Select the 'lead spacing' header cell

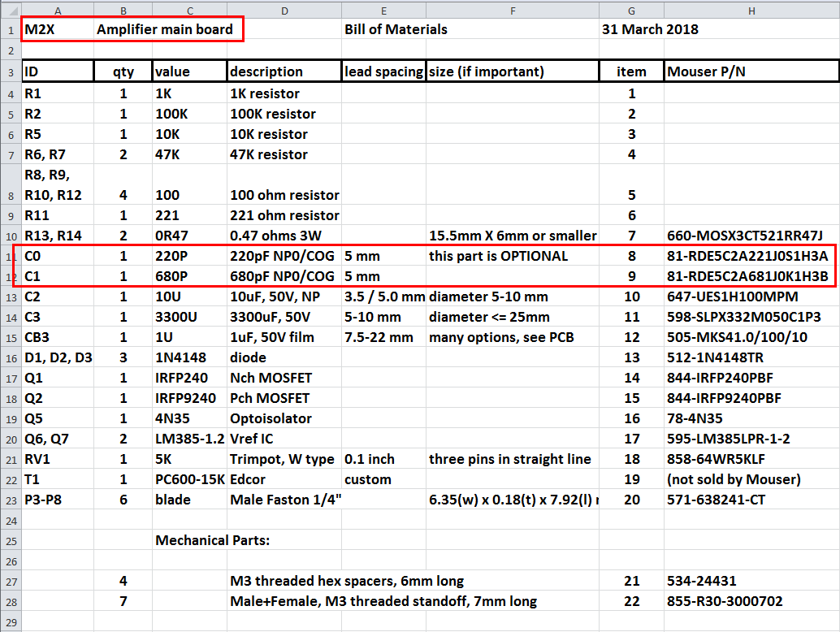click(383, 71)
